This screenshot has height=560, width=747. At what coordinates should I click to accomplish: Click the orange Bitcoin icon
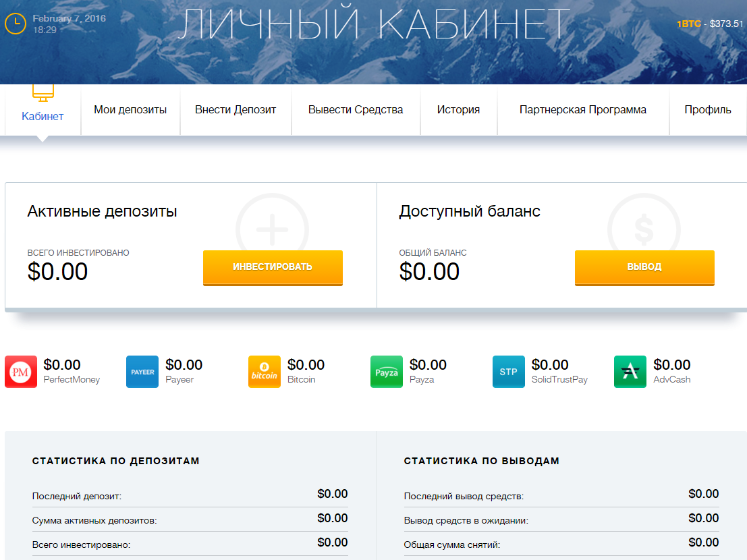pos(265,372)
